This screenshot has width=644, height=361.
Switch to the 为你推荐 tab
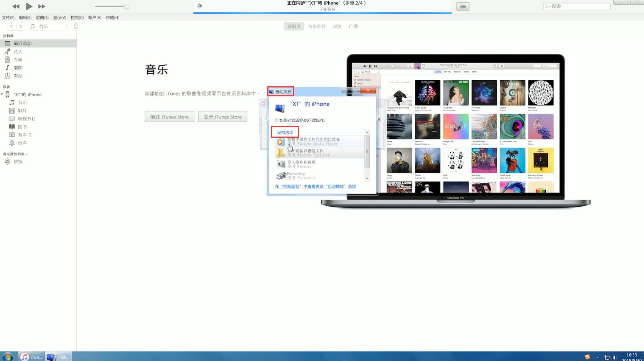[316, 26]
